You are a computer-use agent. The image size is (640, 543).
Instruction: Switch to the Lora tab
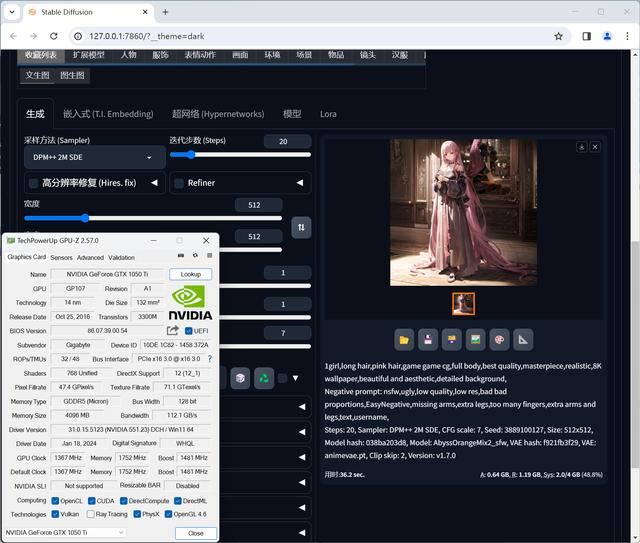tap(328, 114)
